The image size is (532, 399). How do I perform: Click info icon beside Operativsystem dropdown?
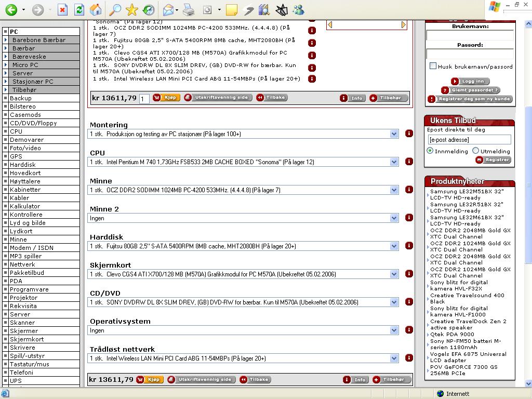409,330
